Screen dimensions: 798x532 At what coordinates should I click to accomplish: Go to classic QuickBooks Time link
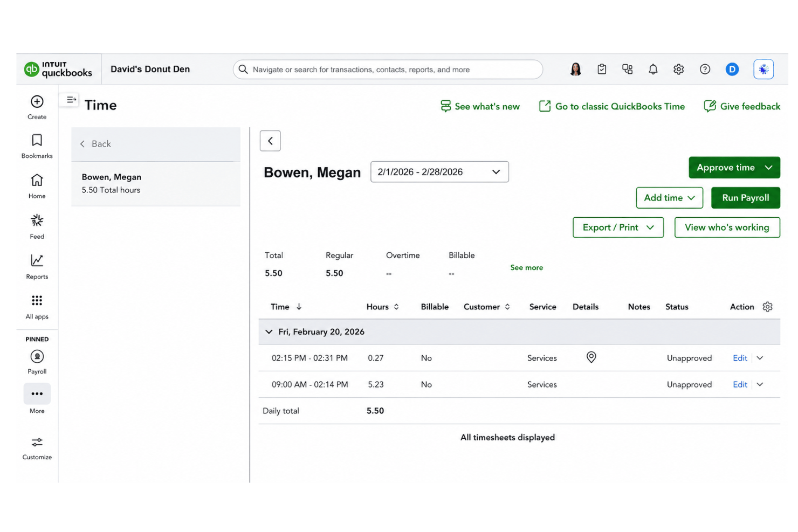[x=612, y=106]
